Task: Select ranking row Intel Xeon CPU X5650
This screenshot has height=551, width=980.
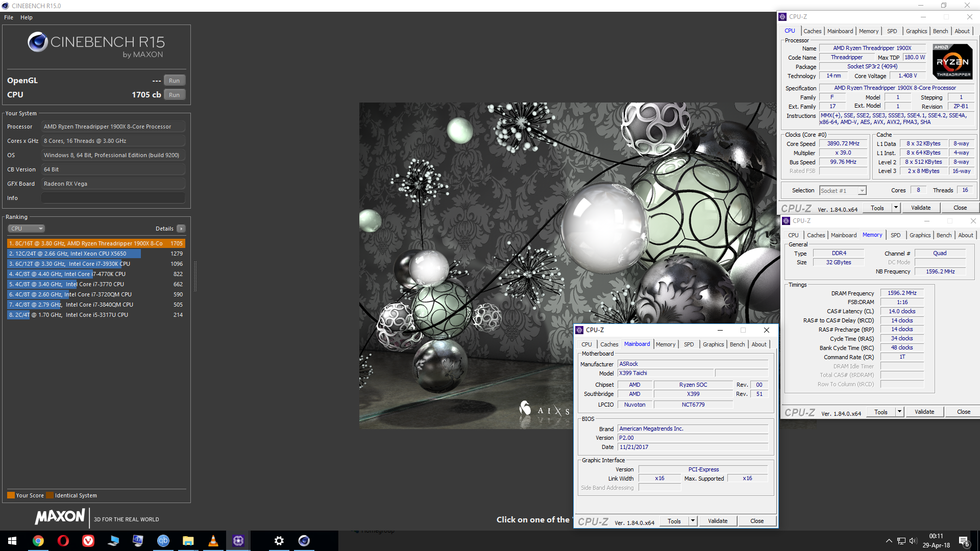Action: [96, 254]
